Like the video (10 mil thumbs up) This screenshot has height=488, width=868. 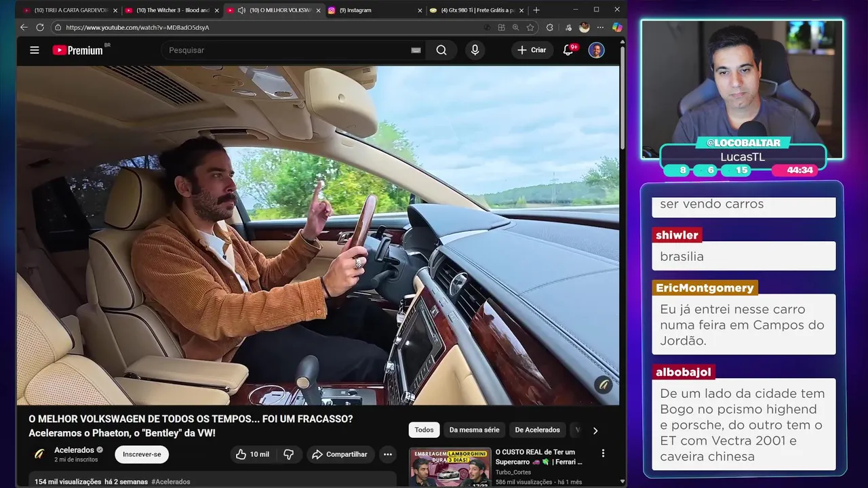(252, 454)
